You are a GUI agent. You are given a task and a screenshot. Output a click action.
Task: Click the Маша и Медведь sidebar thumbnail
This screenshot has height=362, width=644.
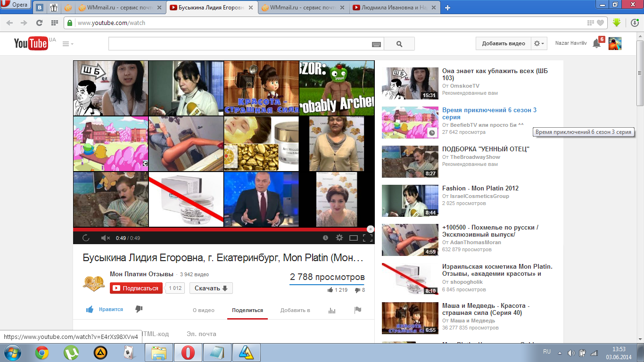point(410,318)
